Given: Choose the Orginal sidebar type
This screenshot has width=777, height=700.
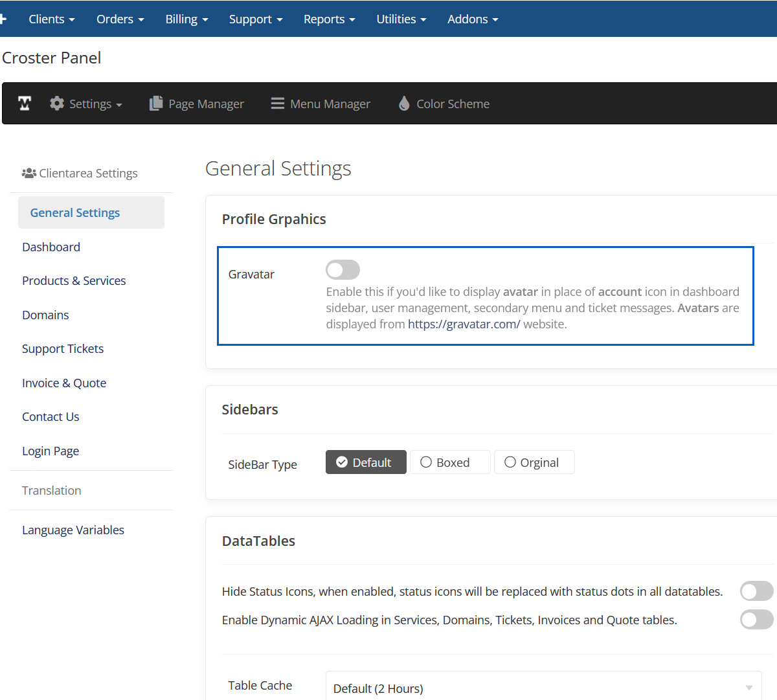Looking at the screenshot, I should [534, 462].
